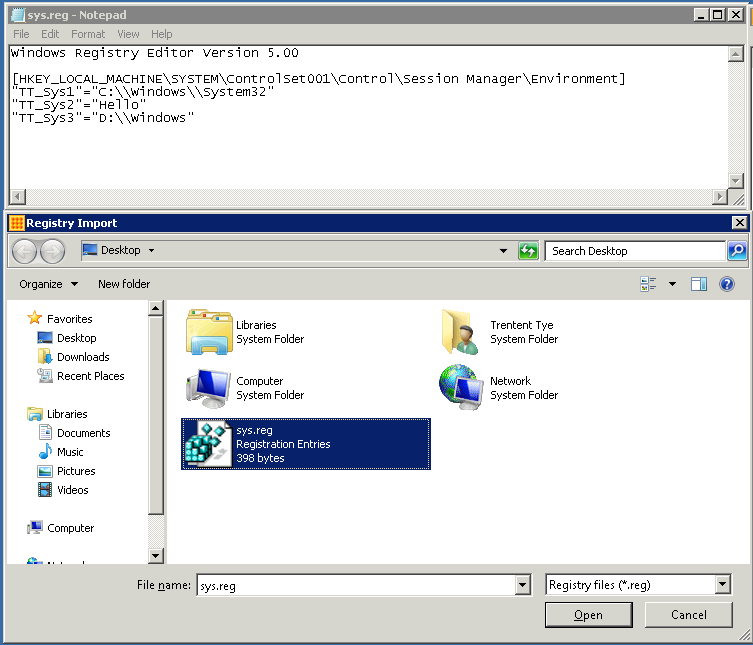Click the change view icon
753x645 pixels.
[648, 284]
